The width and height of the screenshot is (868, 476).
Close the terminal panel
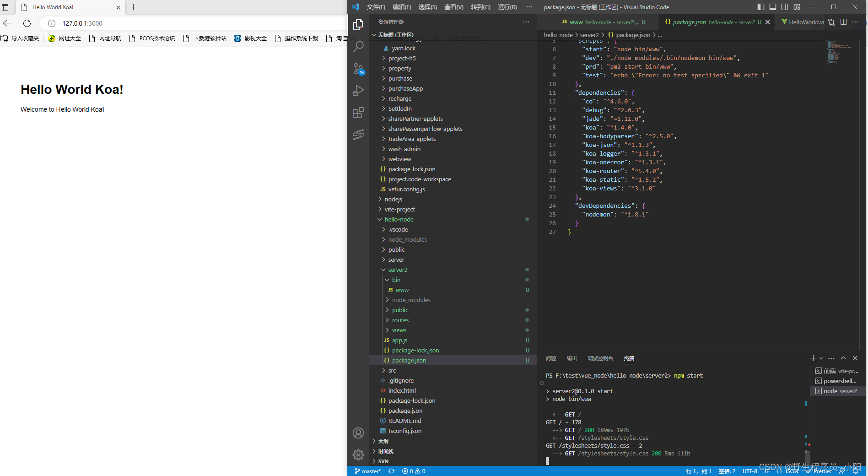(855, 358)
